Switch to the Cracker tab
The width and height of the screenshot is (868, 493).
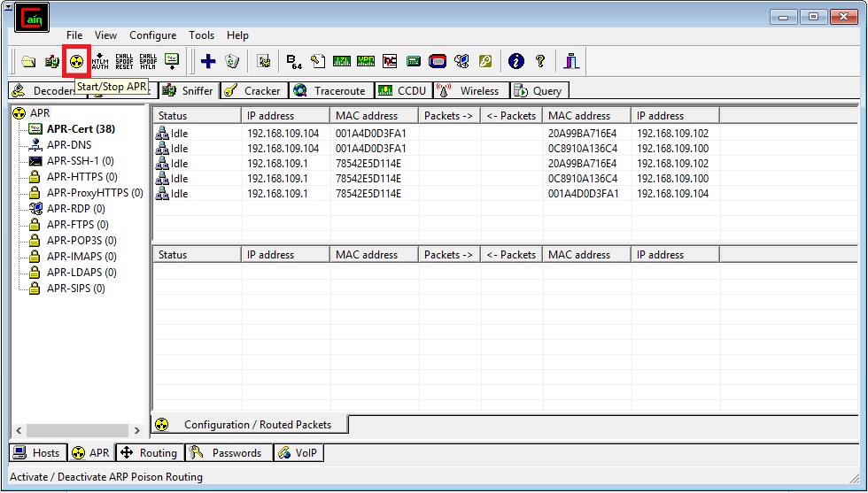(254, 91)
